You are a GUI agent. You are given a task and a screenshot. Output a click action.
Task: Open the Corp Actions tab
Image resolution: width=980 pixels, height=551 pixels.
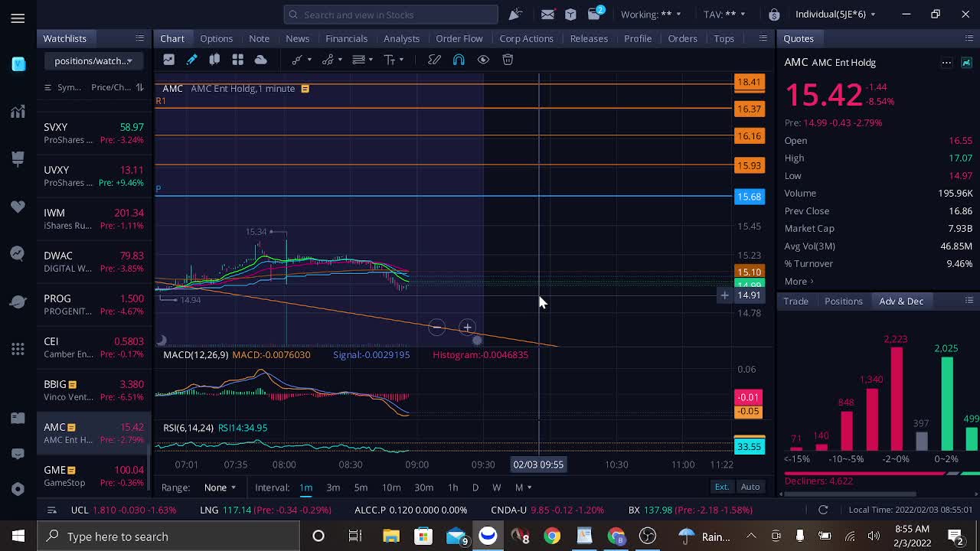point(526,38)
